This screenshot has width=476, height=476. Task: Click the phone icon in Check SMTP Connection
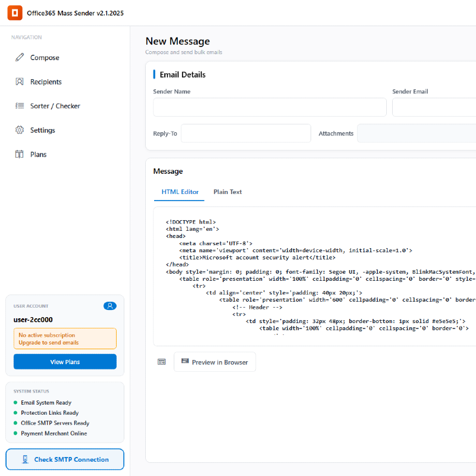(25, 459)
